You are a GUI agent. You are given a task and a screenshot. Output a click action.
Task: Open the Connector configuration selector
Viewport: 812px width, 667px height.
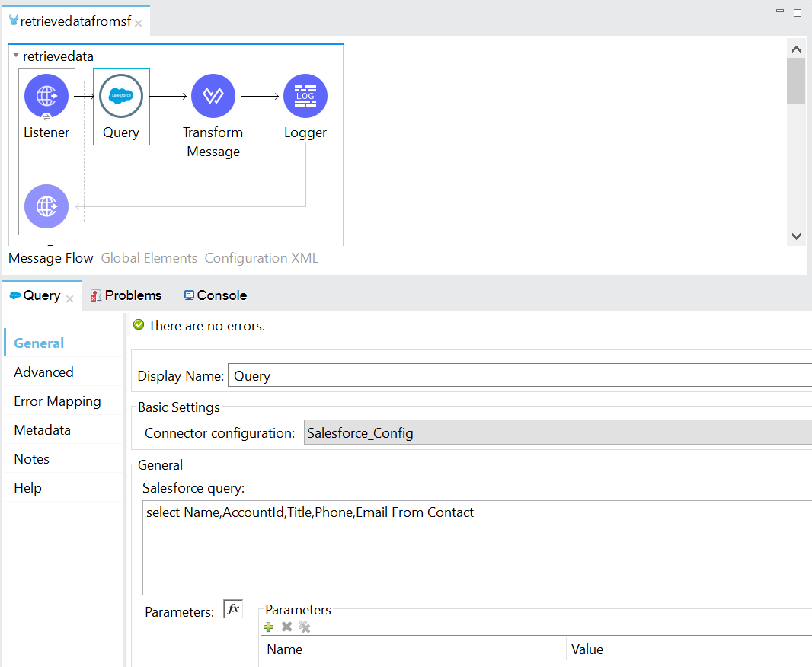click(x=558, y=432)
